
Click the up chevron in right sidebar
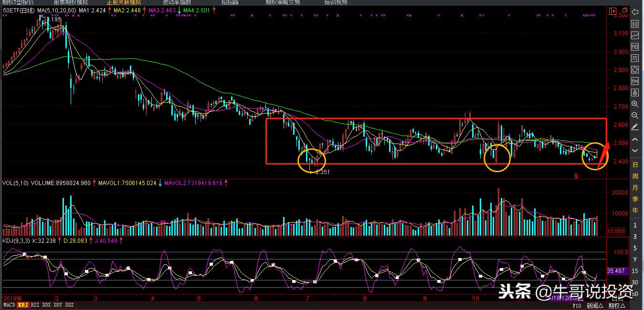point(635,139)
